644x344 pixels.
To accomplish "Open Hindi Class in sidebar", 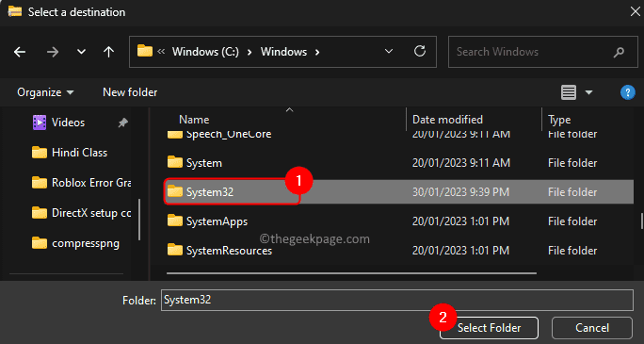I will [70, 153].
